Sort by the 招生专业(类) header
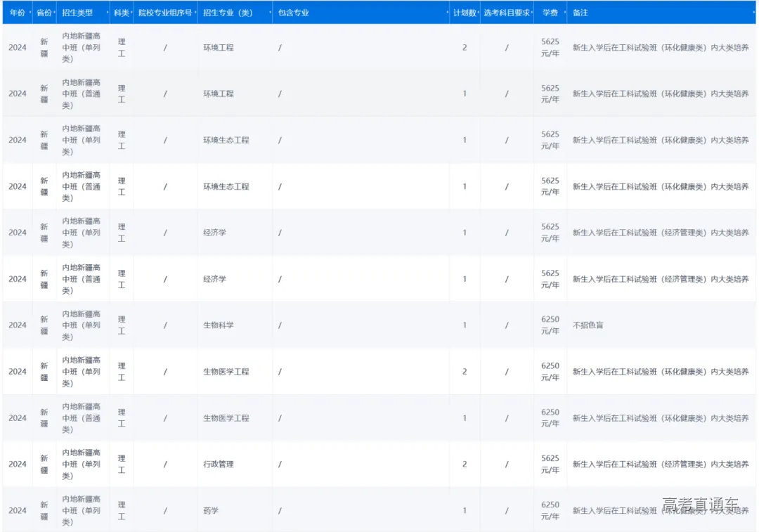Viewport: 759px width, 532px height. pyautogui.click(x=228, y=13)
